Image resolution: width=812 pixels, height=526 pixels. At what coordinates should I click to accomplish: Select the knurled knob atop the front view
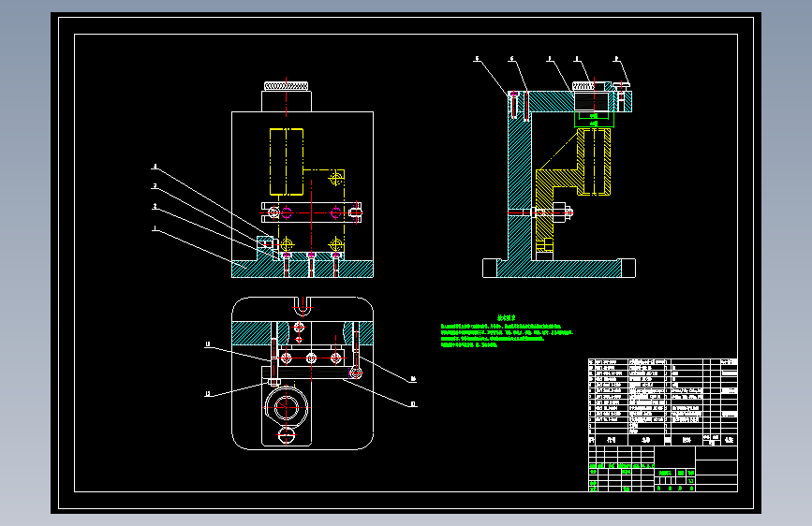coord(286,86)
